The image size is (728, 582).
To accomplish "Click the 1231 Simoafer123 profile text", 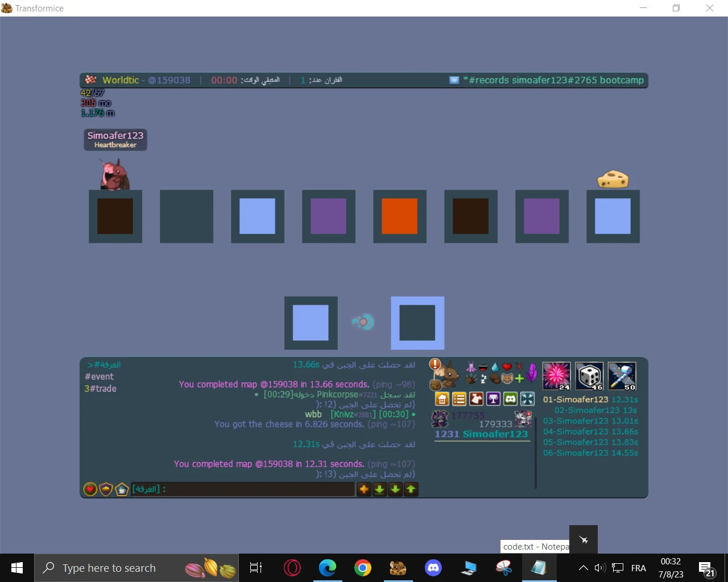I will pyautogui.click(x=481, y=434).
